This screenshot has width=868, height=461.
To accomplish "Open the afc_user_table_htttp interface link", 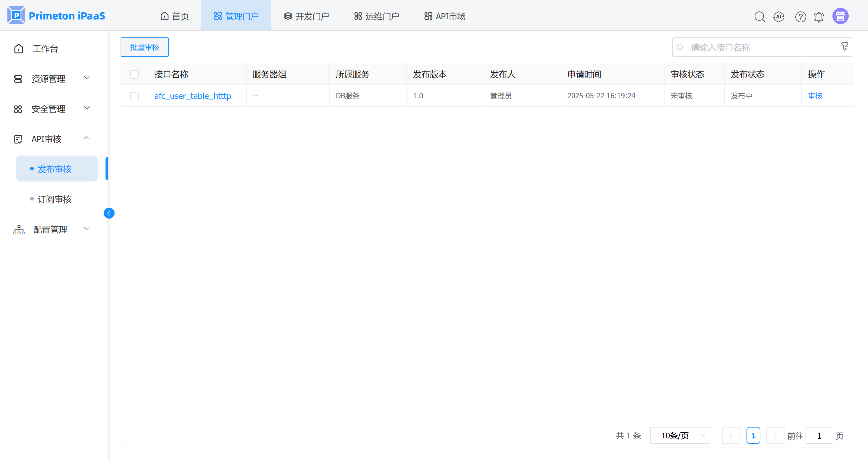I will click(x=192, y=96).
